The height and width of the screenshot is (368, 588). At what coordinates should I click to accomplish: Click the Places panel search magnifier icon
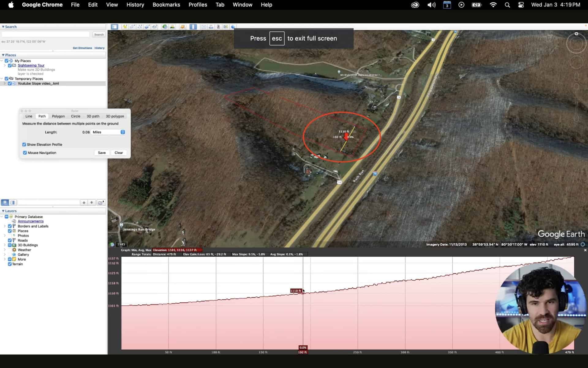[x=5, y=202]
